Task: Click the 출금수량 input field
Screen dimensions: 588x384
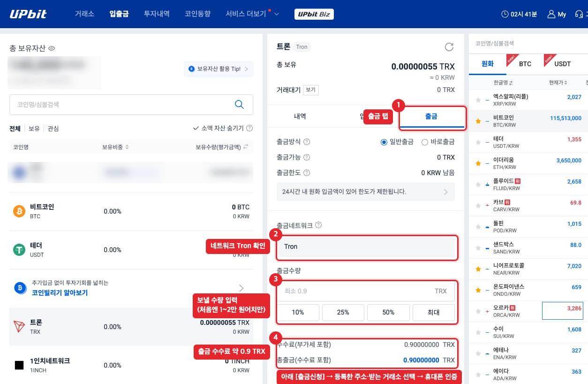Action: point(366,291)
